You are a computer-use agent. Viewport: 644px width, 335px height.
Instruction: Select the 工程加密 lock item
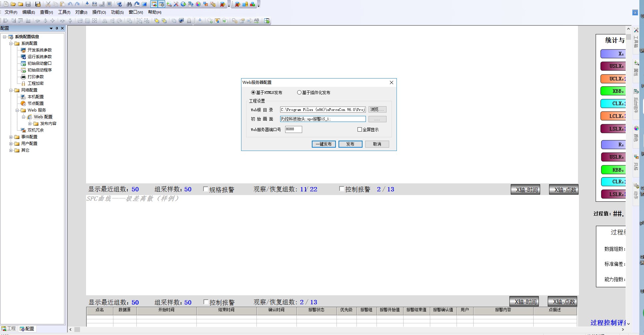tap(35, 83)
